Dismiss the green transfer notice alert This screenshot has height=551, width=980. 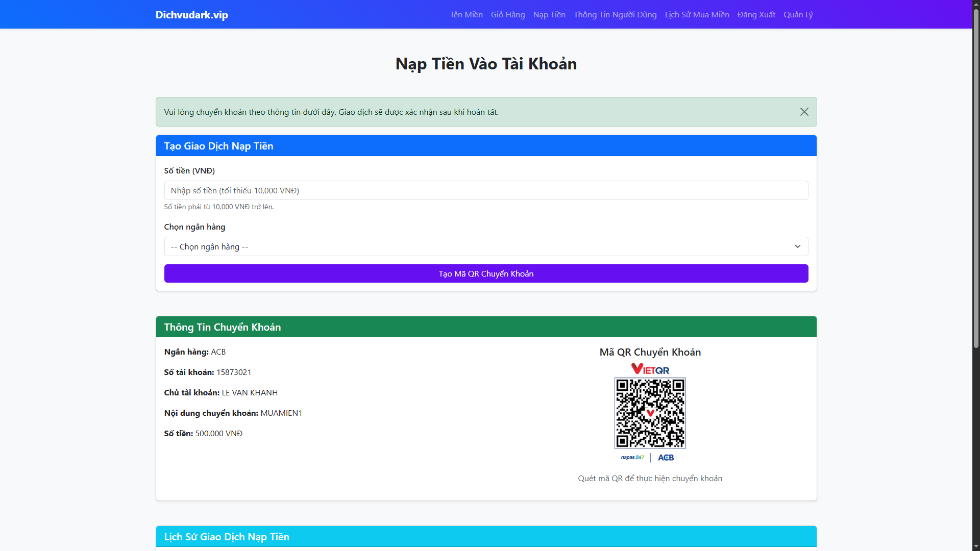804,112
